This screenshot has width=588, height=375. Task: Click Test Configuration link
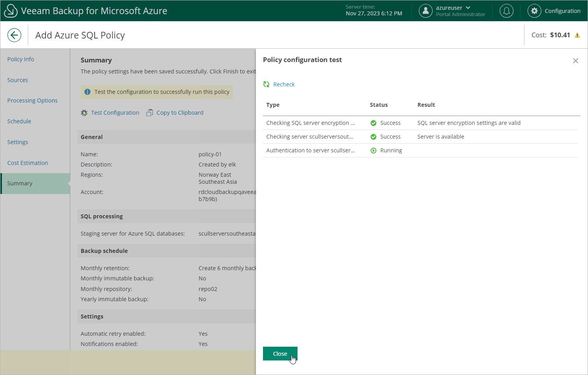click(115, 113)
